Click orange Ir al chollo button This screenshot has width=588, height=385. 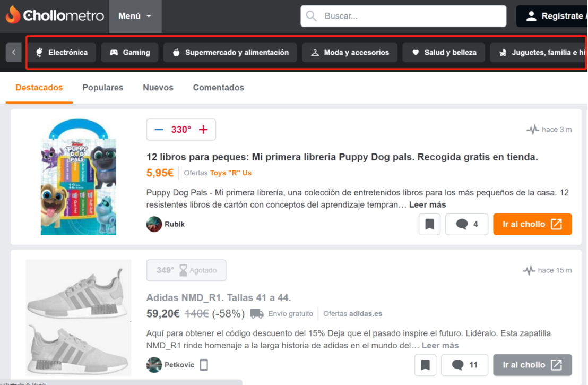(x=532, y=225)
